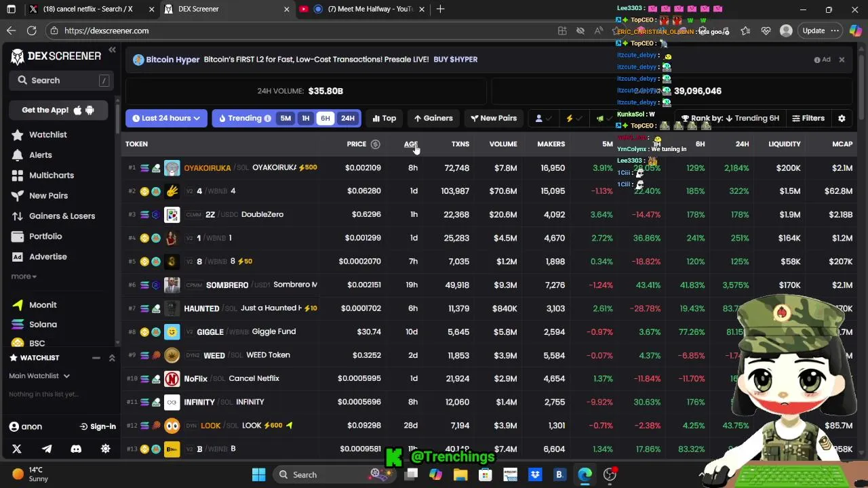Select the 1H trending interval

[x=306, y=118]
